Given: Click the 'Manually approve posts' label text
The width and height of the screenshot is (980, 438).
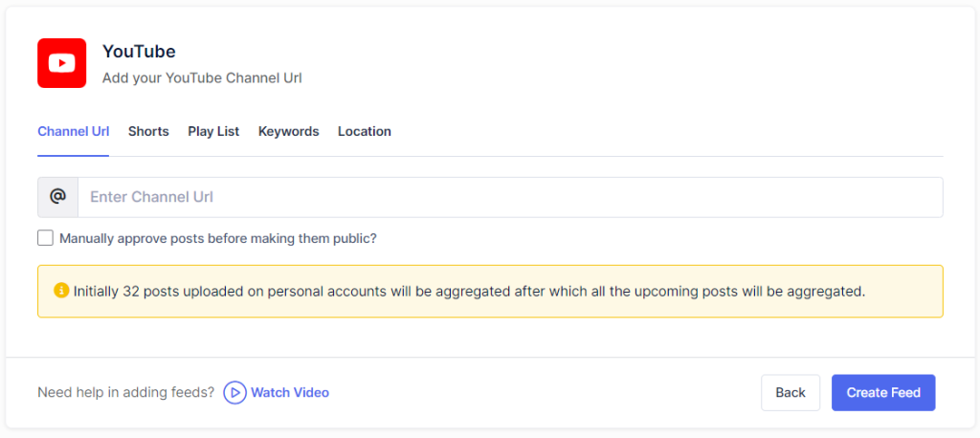Looking at the screenshot, I should [217, 238].
